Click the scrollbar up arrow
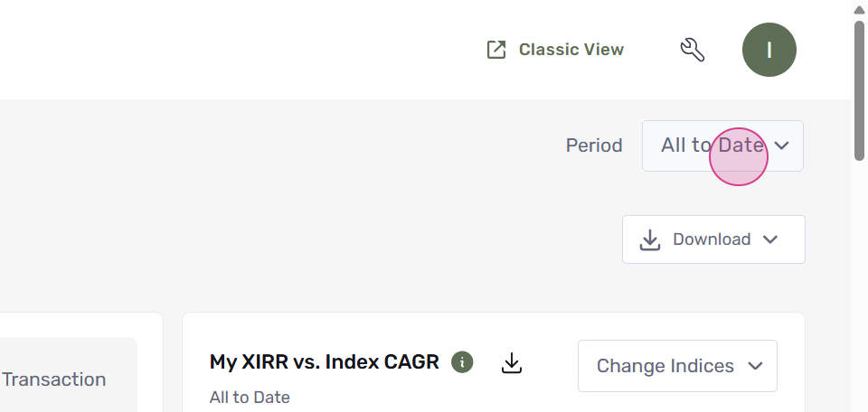Image resolution: width=868 pixels, height=412 pixels. [859, 9]
